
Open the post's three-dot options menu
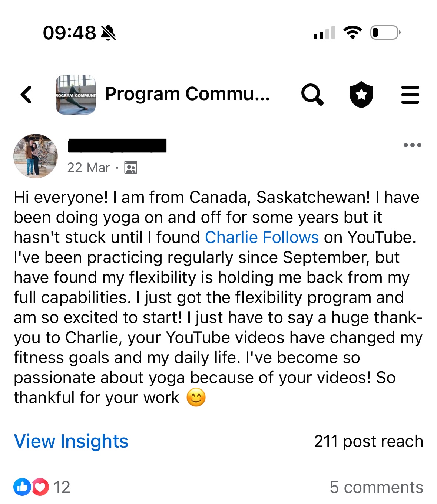tap(412, 145)
